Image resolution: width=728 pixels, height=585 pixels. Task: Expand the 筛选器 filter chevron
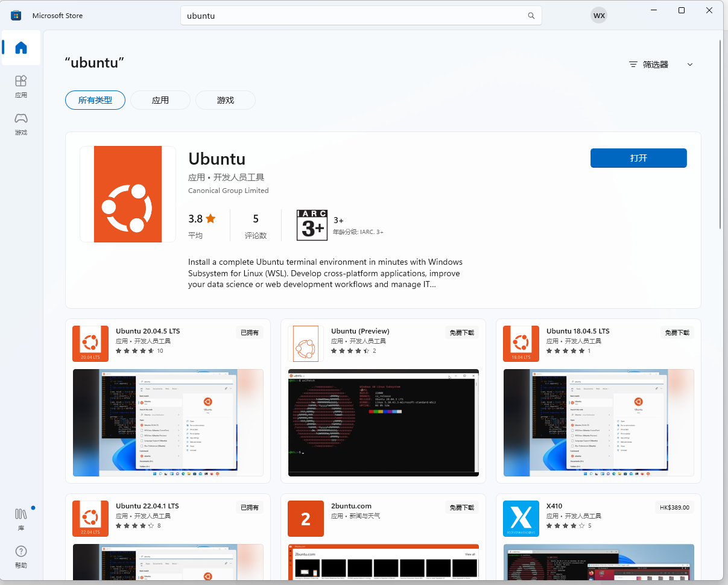coord(690,65)
